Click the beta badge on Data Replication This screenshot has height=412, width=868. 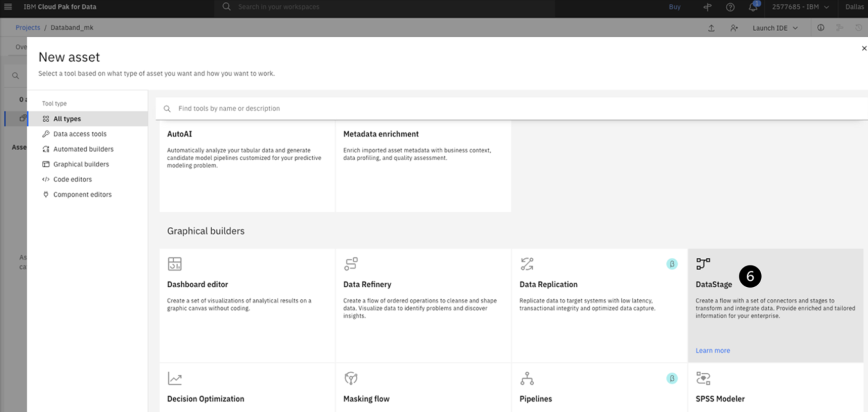point(672,264)
